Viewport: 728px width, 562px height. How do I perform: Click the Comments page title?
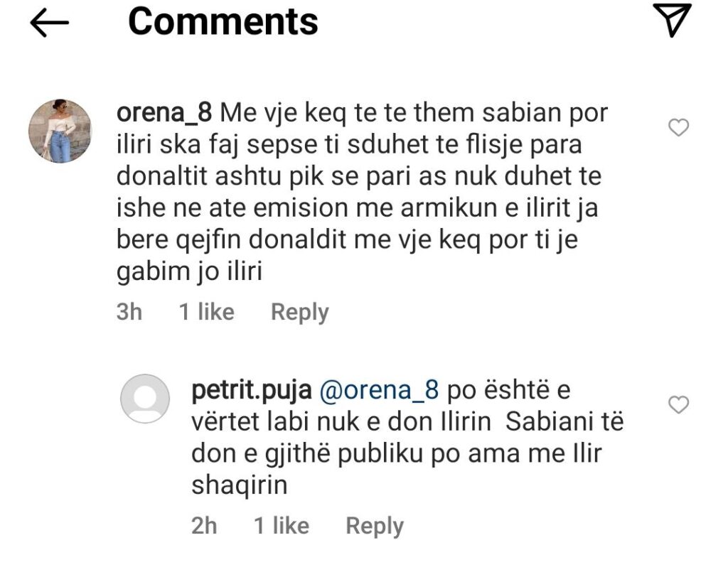(223, 22)
